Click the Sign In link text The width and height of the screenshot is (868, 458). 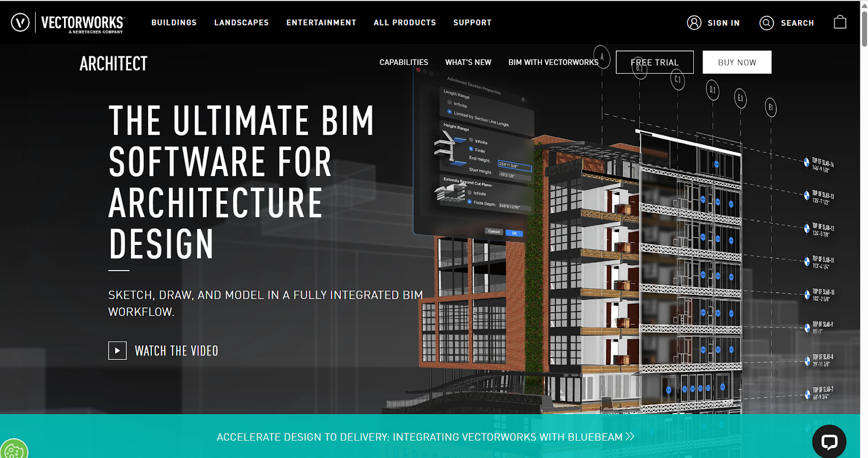724,23
